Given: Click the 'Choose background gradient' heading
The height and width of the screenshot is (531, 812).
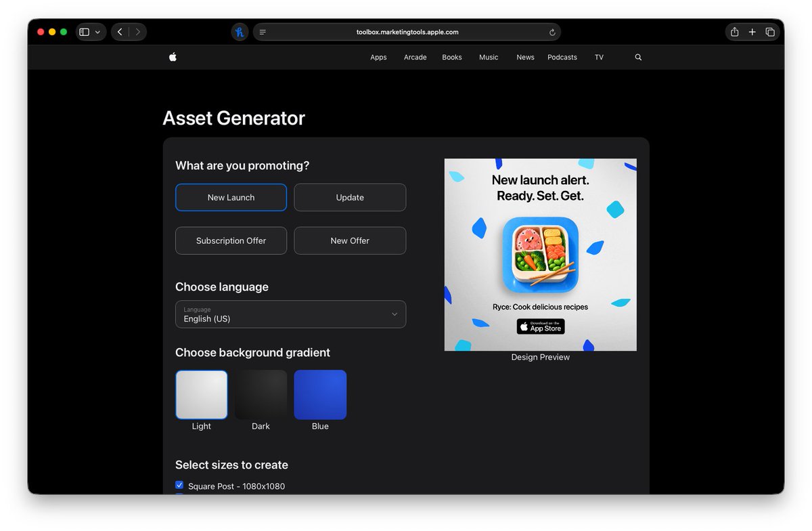Looking at the screenshot, I should [x=252, y=353].
